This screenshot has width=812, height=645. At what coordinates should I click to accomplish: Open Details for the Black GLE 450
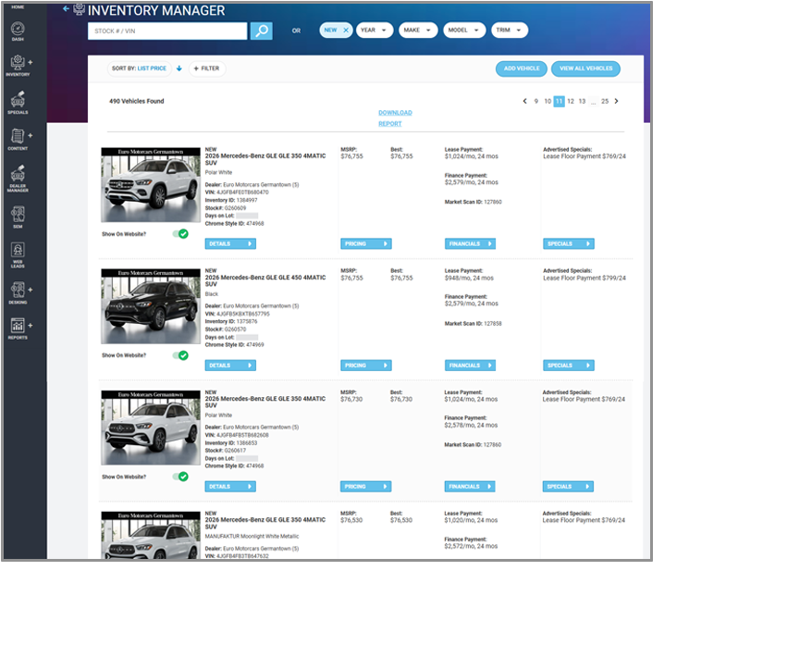click(230, 366)
